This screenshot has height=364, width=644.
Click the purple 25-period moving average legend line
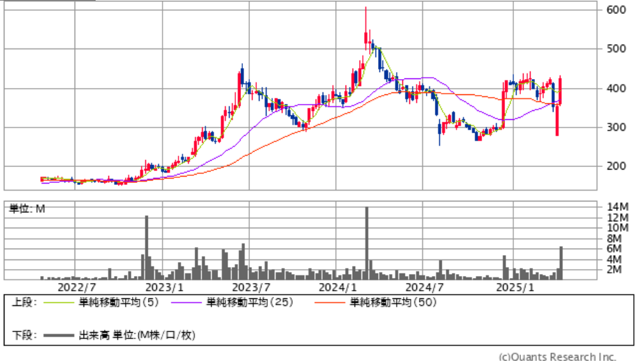(x=185, y=303)
